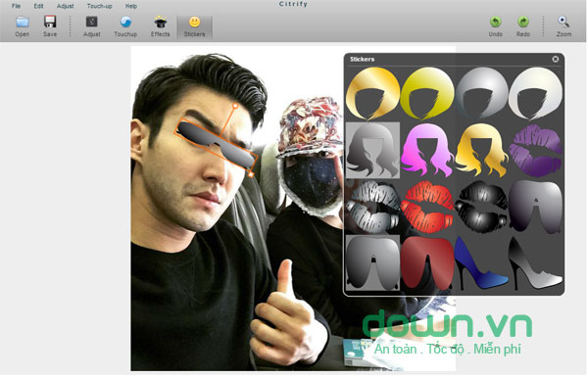Add the silver high heel sticker
Image resolution: width=588 pixels, height=377 pixels.
tap(535, 263)
